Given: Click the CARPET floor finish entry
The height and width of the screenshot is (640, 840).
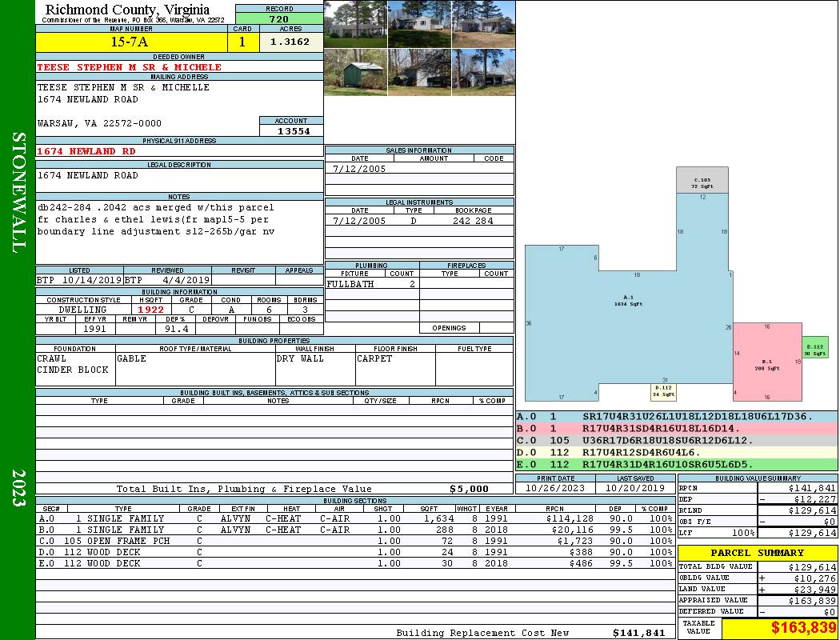Looking at the screenshot, I should click(374, 358).
